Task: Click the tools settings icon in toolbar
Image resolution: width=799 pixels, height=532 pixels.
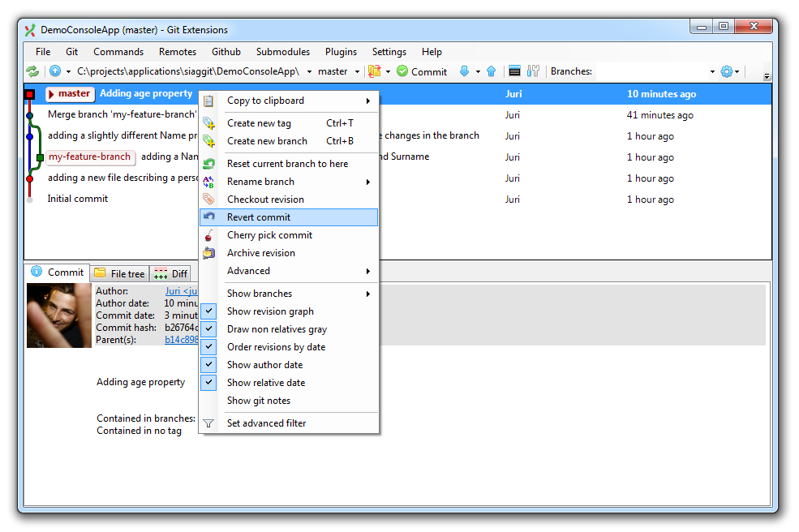Action: (533, 71)
